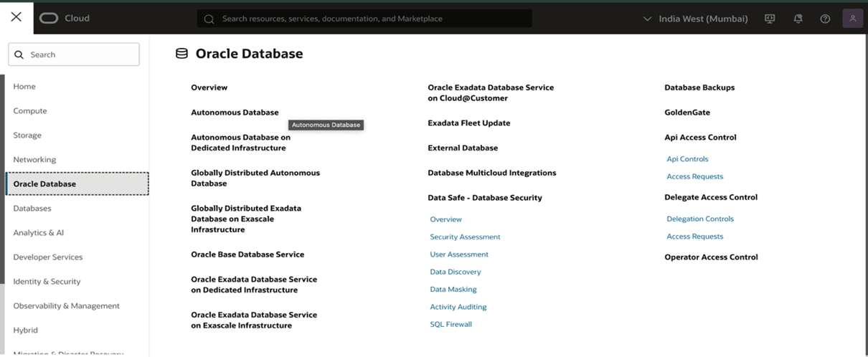Screen dimensions: 868x357
Task: Open Exadata Database Service on Exascale Infrastructure
Action: (x=254, y=320)
